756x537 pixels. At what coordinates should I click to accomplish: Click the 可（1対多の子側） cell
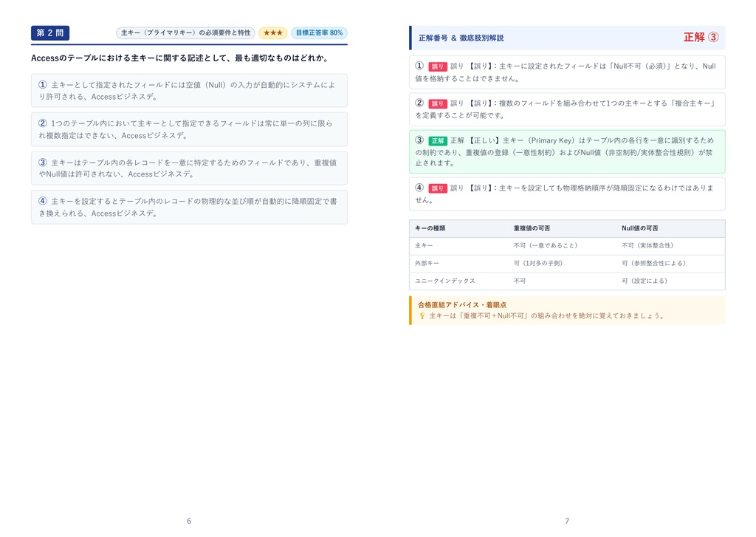point(538,264)
